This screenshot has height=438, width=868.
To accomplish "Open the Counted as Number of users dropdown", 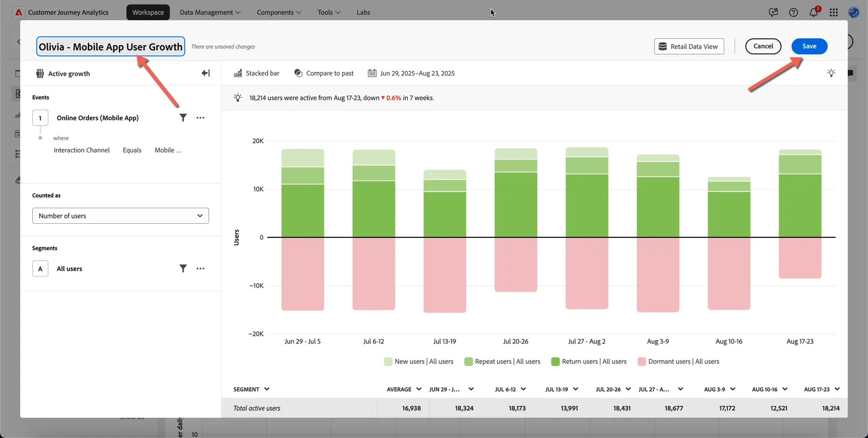I will point(121,216).
